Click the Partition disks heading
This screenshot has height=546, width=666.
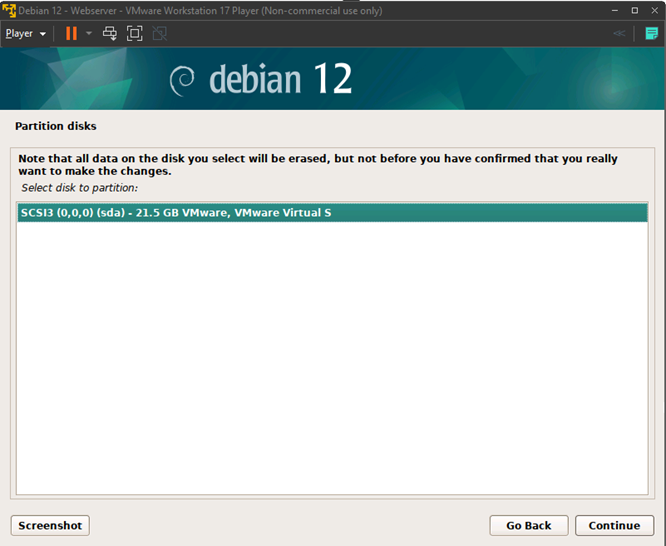(55, 127)
